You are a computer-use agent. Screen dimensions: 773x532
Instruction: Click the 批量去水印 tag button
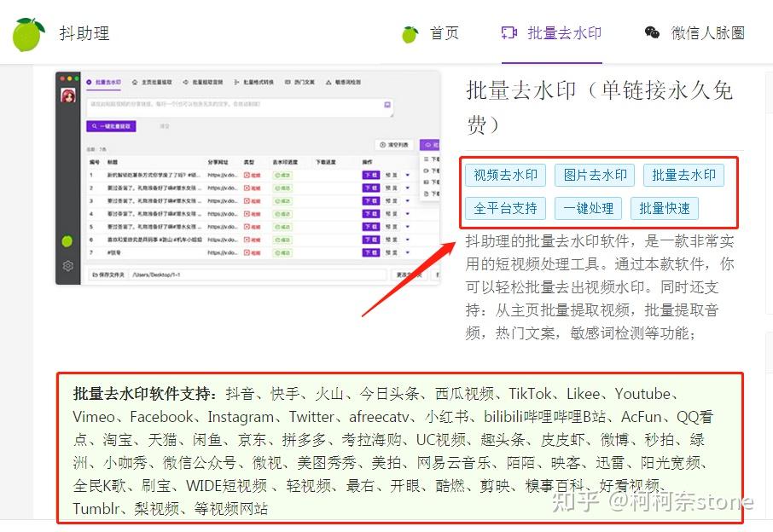683,175
